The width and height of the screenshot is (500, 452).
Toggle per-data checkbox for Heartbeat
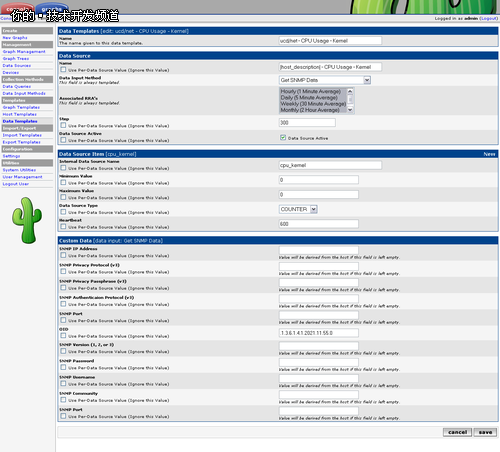63,227
